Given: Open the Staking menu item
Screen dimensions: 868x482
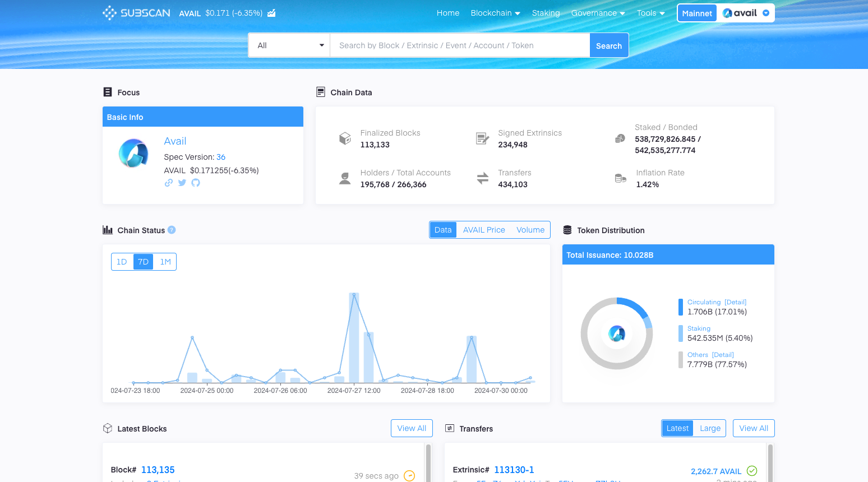Looking at the screenshot, I should click(546, 13).
